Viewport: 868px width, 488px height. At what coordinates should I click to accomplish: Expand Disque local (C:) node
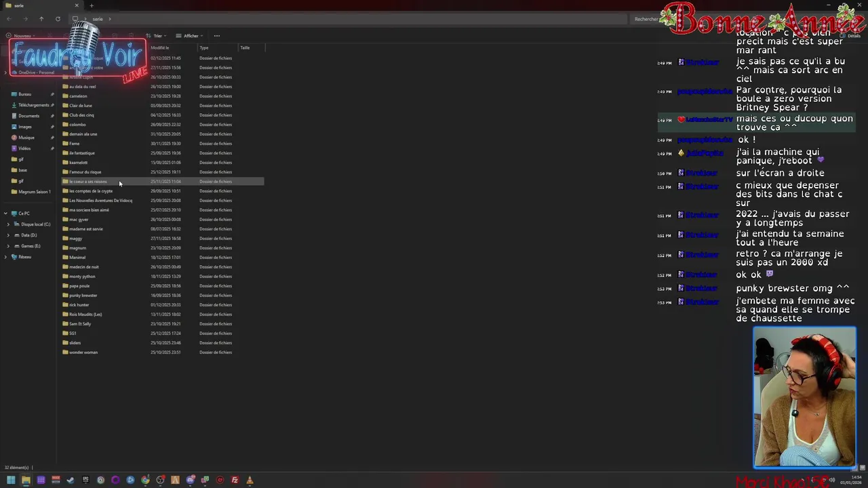[8, 224]
